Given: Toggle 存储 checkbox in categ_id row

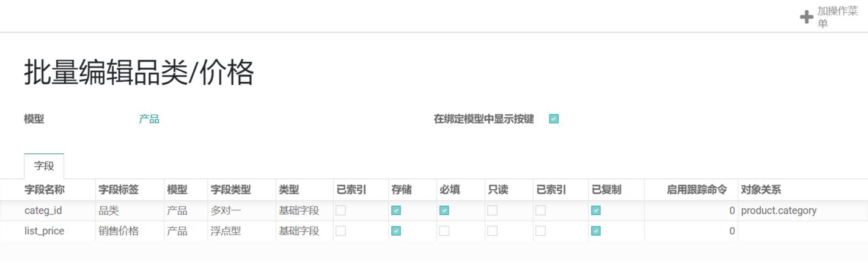Looking at the screenshot, I should click(396, 211).
